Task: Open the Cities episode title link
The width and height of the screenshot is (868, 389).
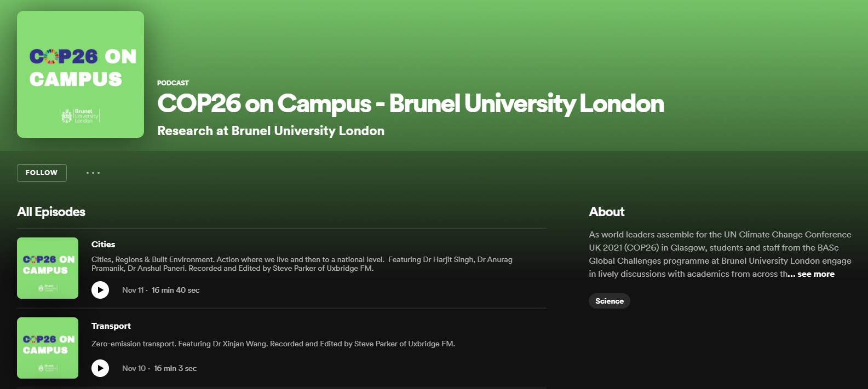Action: click(x=103, y=244)
